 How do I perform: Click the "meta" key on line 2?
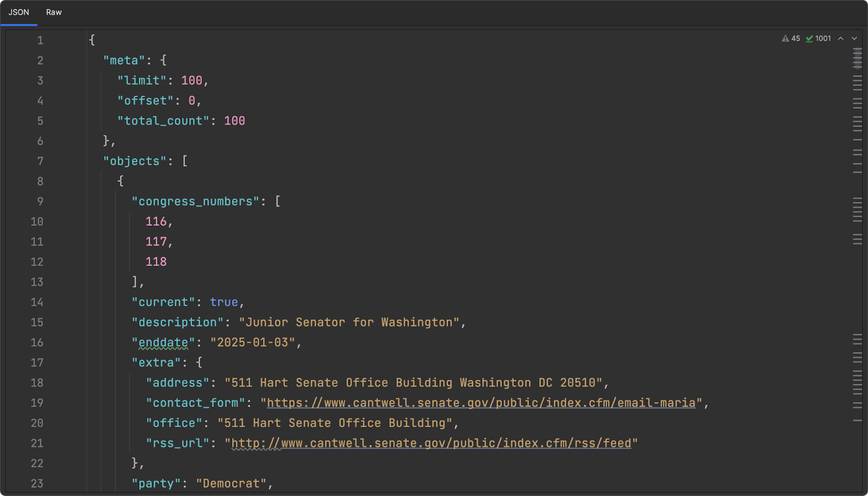[x=124, y=60]
